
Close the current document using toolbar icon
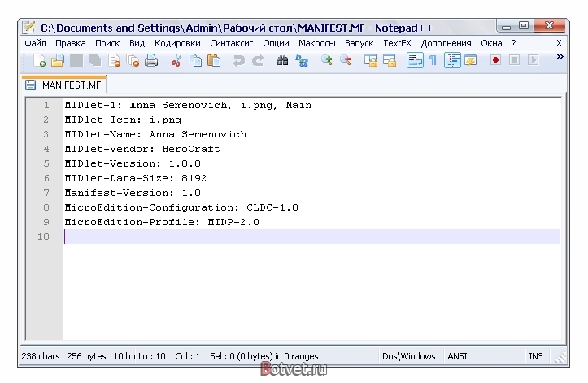pyautogui.click(x=114, y=60)
